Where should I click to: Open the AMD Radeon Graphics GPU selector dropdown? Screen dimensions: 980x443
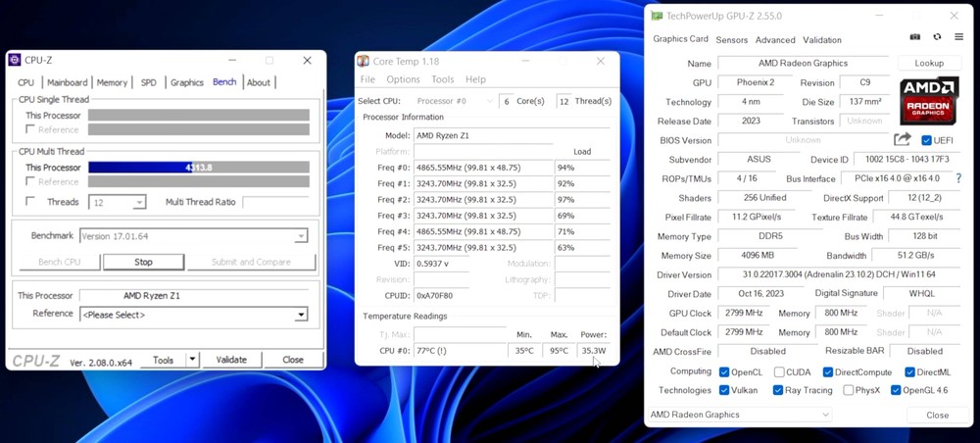741,415
